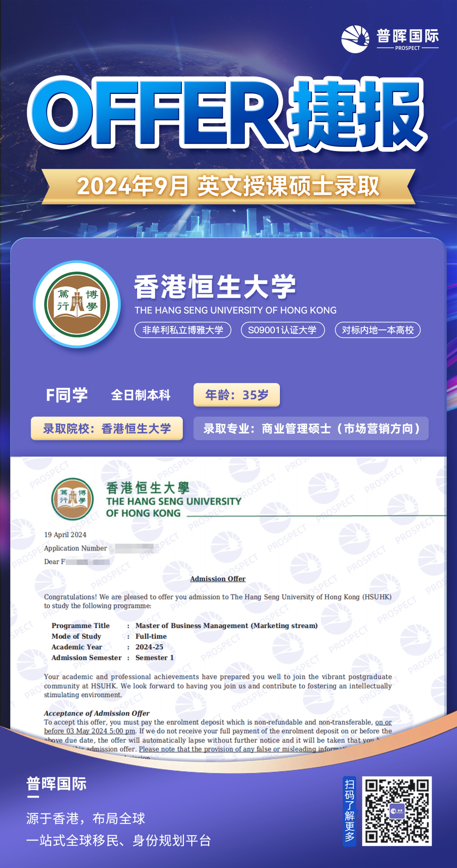
Task: Click the 香港恒生大学 title text
Action: (x=215, y=286)
